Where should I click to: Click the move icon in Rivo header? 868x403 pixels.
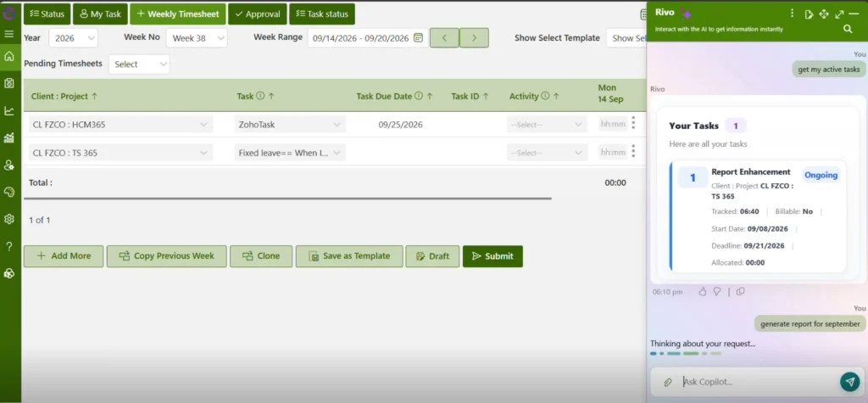click(x=824, y=14)
